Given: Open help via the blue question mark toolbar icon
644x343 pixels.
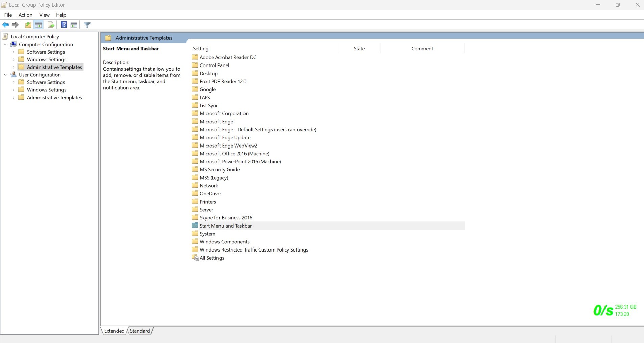Looking at the screenshot, I should [63, 25].
